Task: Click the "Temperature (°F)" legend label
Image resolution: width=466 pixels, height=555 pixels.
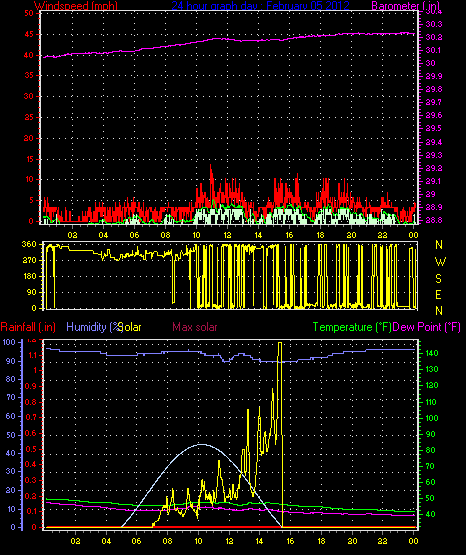Action: coord(352,327)
